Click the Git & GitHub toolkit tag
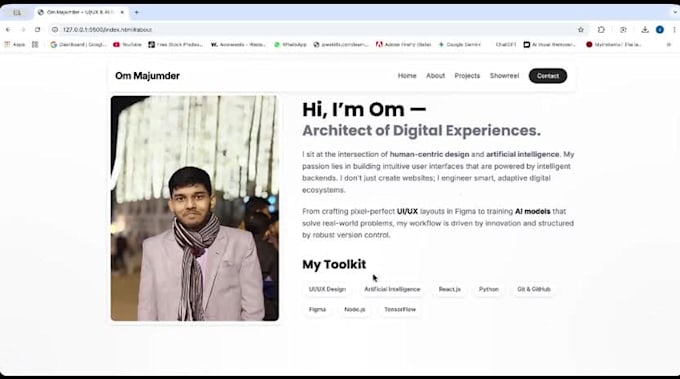The height and width of the screenshot is (379, 680). pos(533,289)
